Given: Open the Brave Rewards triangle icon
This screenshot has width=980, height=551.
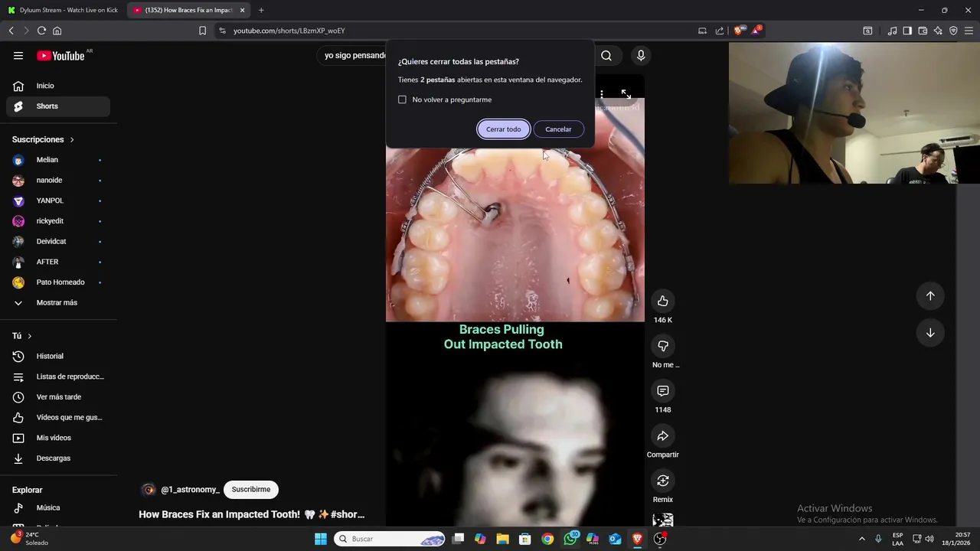Looking at the screenshot, I should click(x=756, y=31).
